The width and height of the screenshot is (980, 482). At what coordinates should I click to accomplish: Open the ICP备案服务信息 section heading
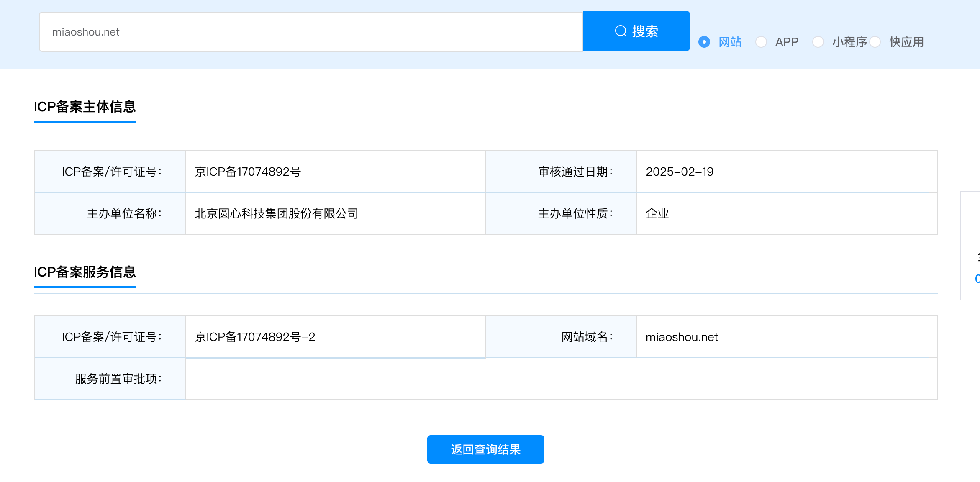coord(85,272)
